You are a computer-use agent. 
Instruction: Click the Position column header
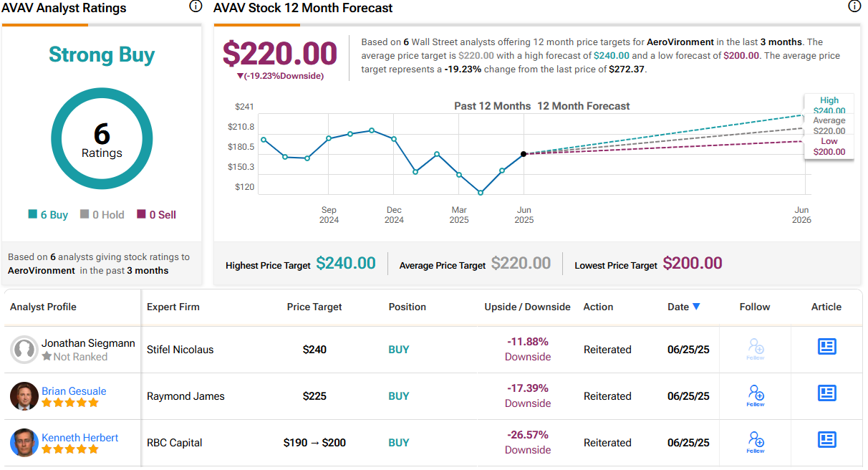[x=408, y=307]
